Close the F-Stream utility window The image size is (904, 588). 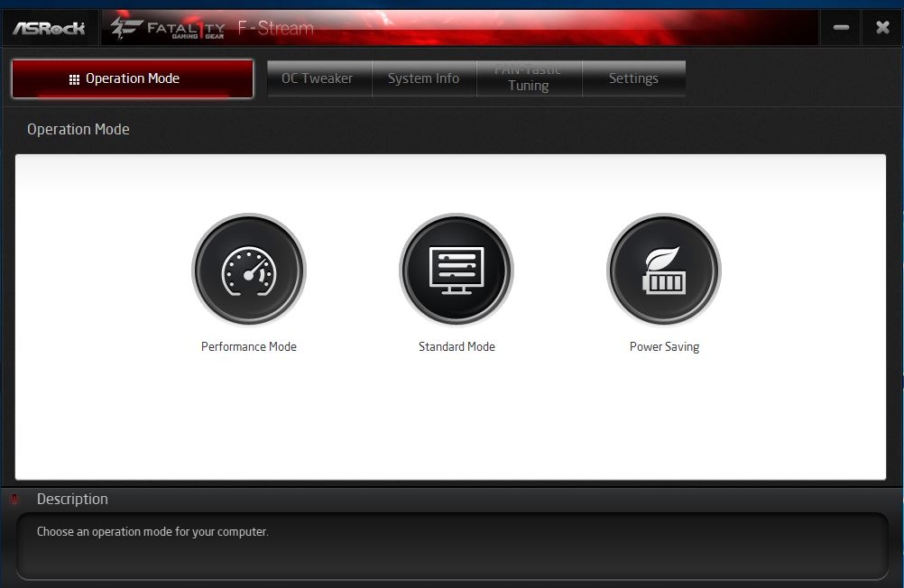point(882,28)
